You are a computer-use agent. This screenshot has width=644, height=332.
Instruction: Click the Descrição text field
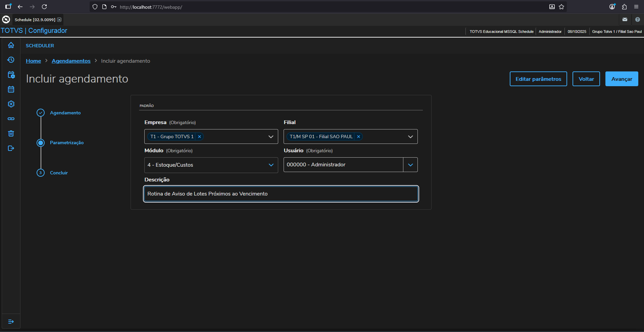tap(281, 194)
